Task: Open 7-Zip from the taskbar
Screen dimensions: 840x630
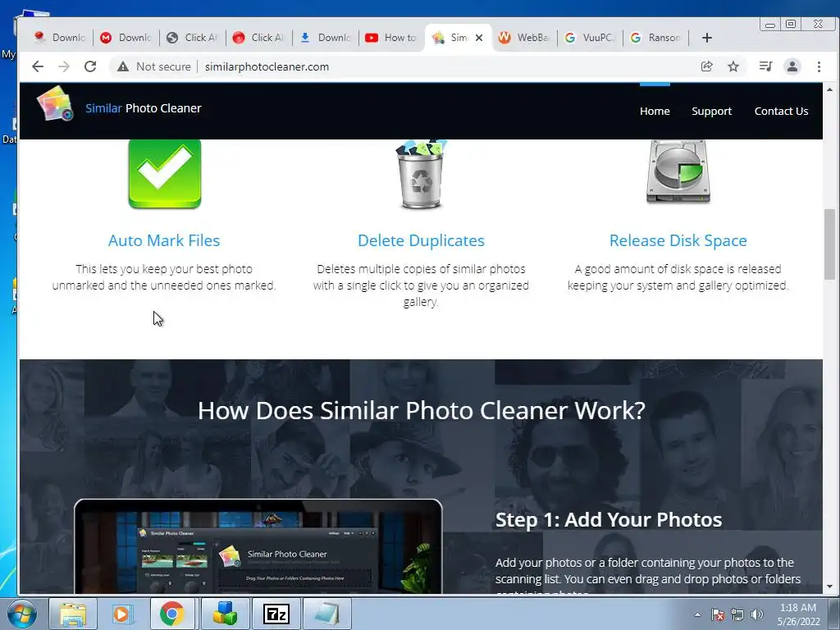Action: [276, 614]
